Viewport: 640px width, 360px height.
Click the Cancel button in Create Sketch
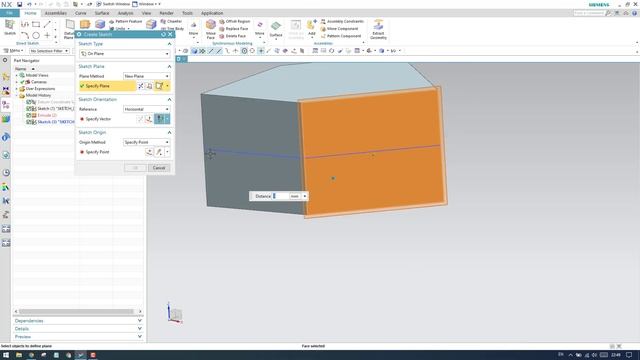pos(159,168)
